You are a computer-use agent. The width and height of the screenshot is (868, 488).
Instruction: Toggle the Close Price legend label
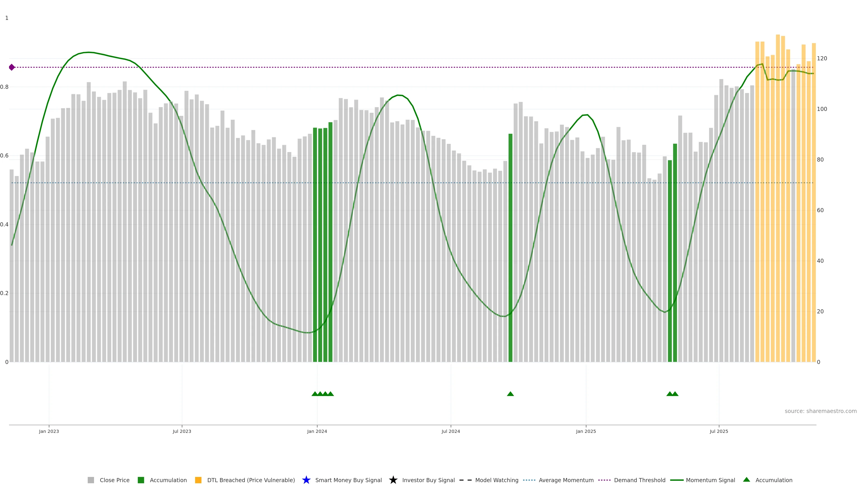pos(115,480)
